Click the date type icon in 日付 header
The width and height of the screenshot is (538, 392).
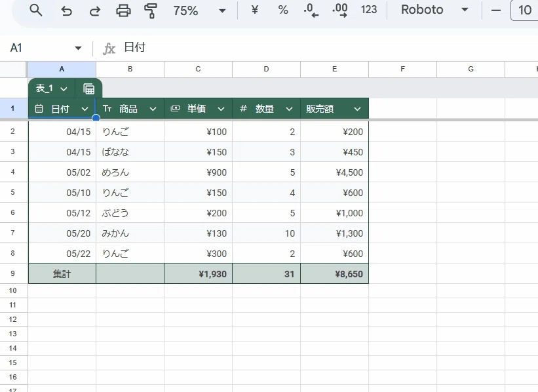39,109
